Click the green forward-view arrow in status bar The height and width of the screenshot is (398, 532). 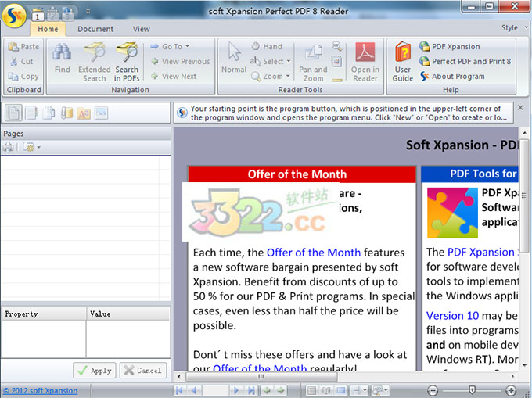281,390
